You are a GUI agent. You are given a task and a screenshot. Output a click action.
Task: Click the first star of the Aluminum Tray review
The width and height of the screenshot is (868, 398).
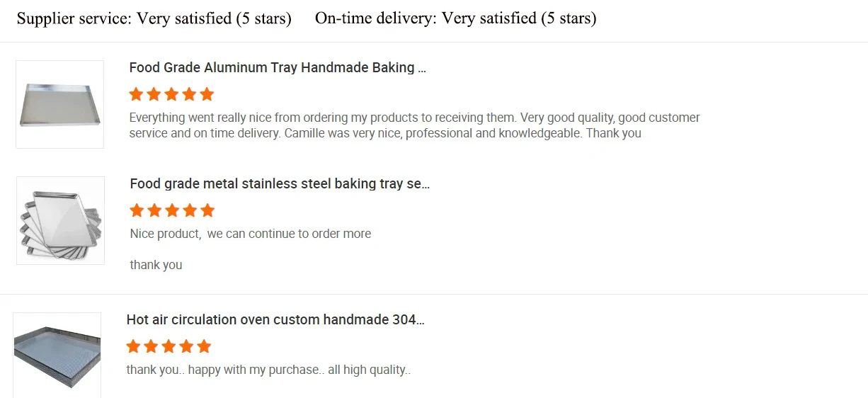[136, 94]
